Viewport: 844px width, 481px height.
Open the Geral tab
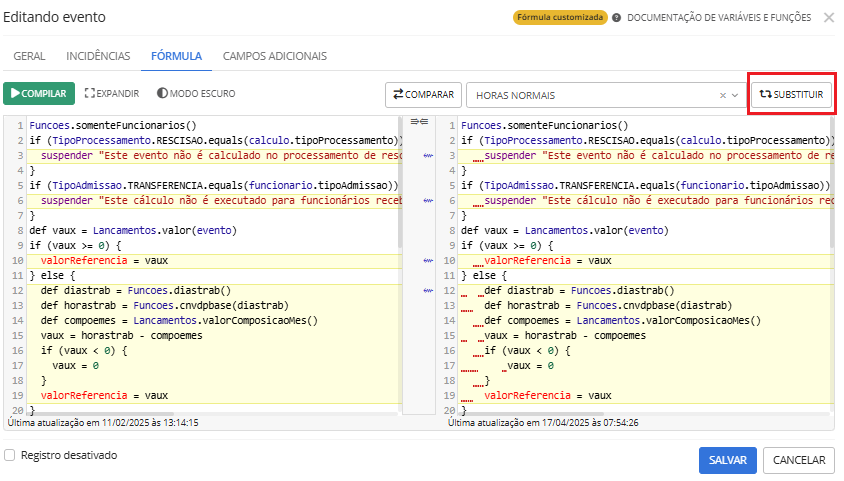[29, 56]
